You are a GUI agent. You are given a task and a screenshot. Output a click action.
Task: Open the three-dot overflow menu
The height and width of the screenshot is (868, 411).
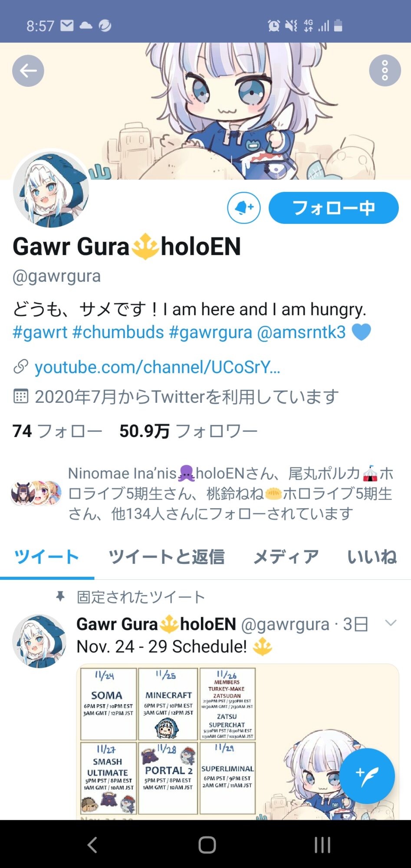tap(385, 71)
